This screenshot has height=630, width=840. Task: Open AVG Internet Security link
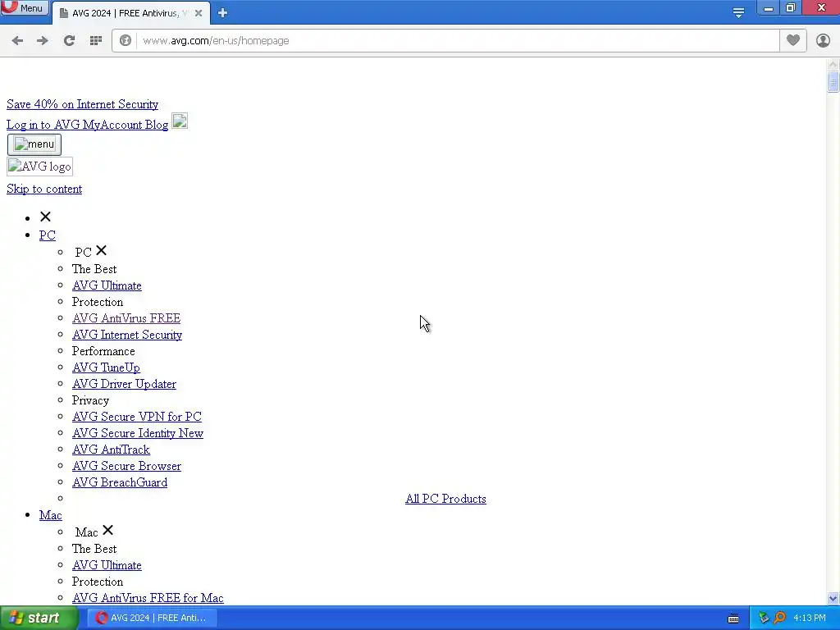pyautogui.click(x=127, y=335)
